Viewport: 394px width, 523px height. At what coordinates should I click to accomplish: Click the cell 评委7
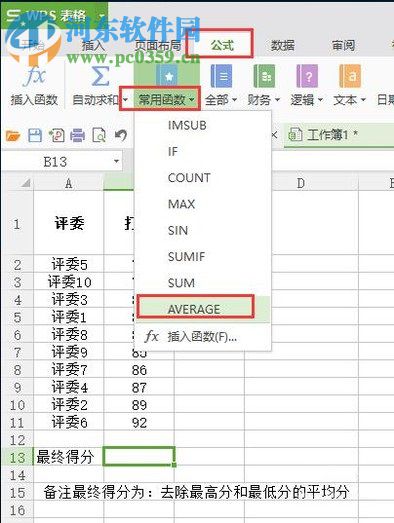pyautogui.click(x=68, y=370)
